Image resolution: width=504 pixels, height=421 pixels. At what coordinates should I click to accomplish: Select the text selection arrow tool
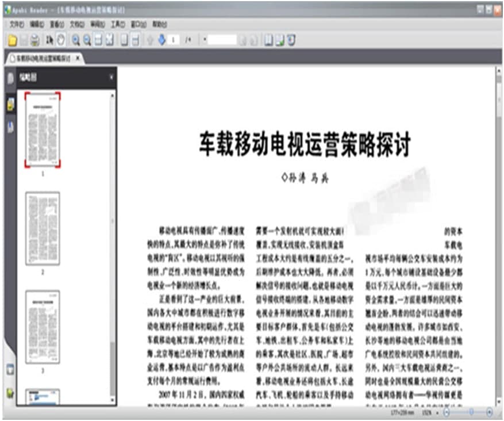[49, 40]
